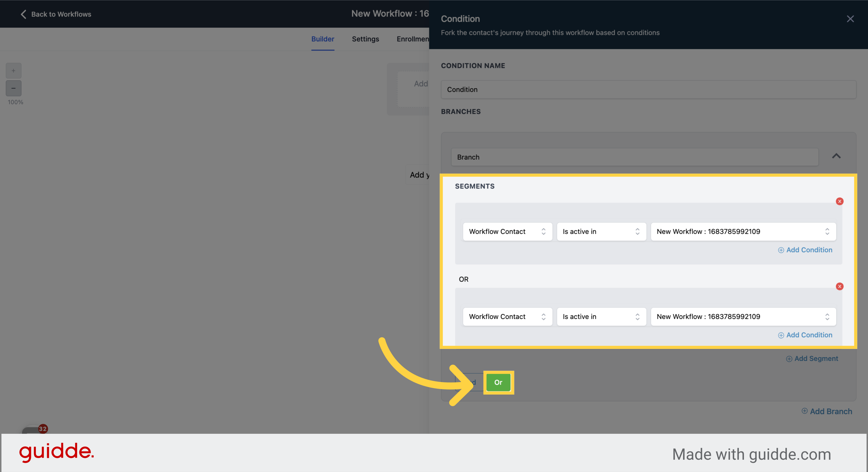Toggle the green Or operator button

[498, 382]
